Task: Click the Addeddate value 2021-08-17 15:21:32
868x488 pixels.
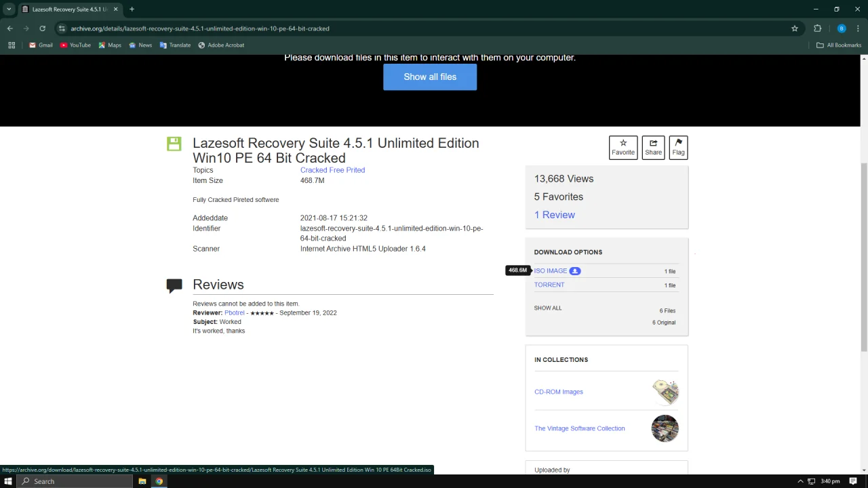Action: [334, 218]
